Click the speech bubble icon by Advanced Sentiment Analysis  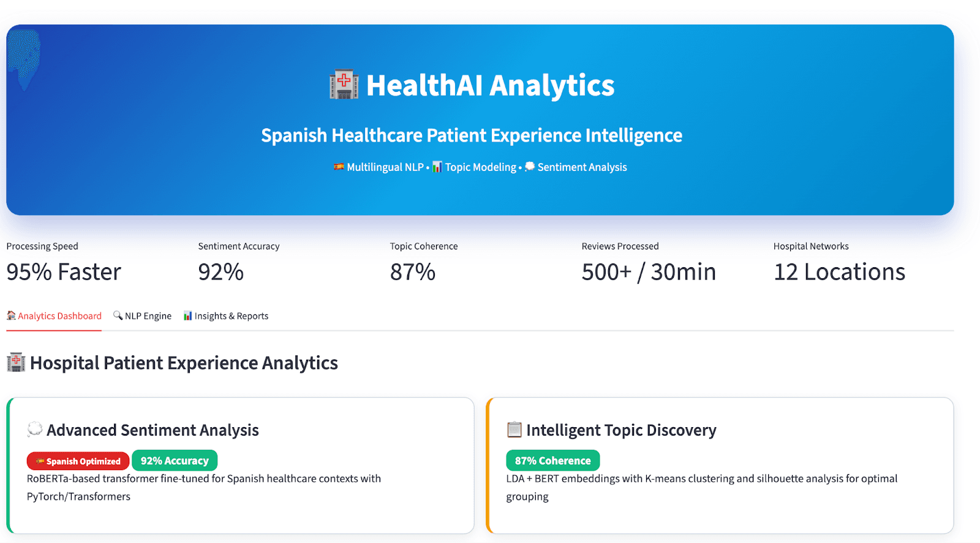[35, 429]
